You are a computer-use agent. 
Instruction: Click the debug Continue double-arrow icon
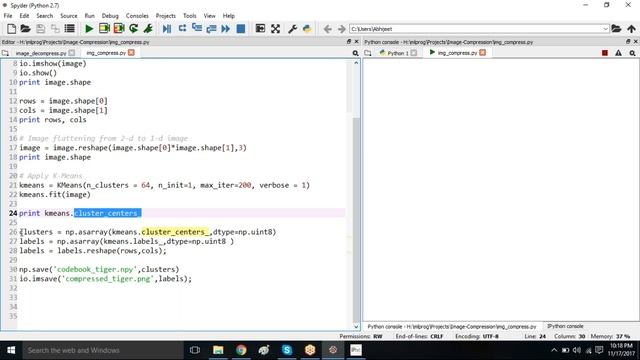tap(226, 29)
